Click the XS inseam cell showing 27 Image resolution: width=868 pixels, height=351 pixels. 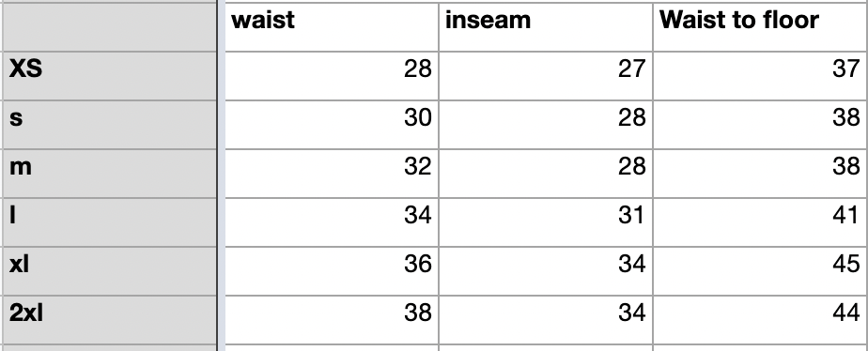coord(546,76)
